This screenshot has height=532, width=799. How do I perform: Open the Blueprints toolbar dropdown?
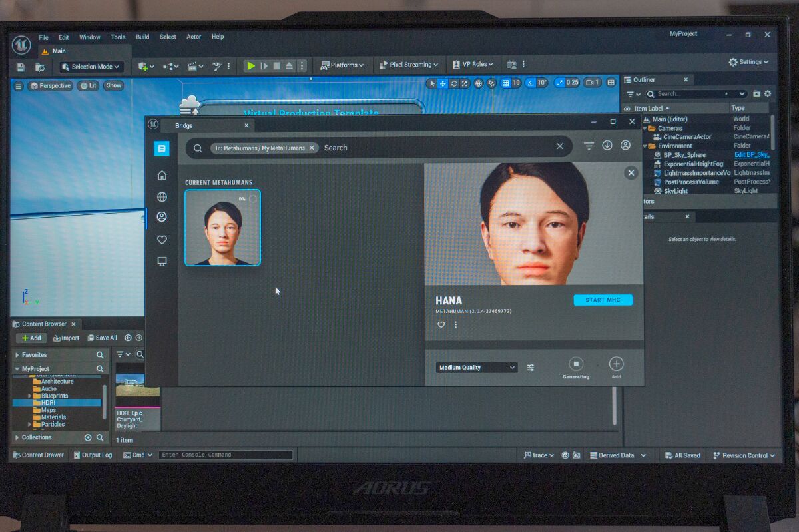171,67
